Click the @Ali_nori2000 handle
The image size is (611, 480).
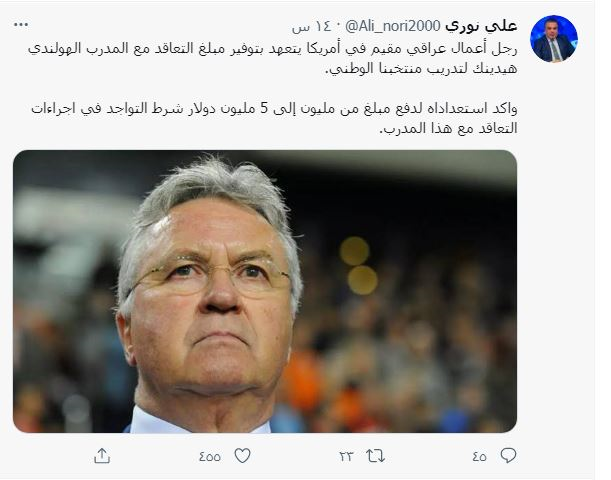click(393, 26)
